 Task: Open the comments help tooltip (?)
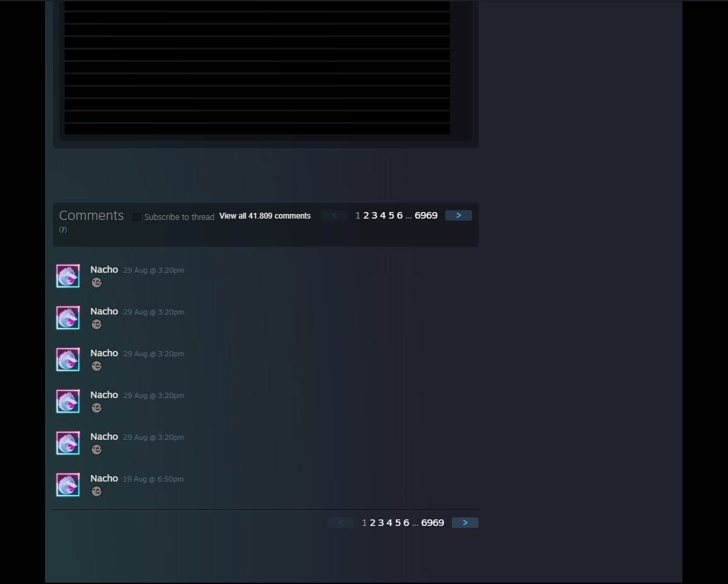pyautogui.click(x=63, y=229)
